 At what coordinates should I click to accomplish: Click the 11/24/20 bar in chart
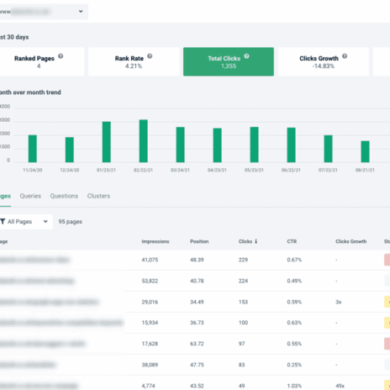point(33,149)
